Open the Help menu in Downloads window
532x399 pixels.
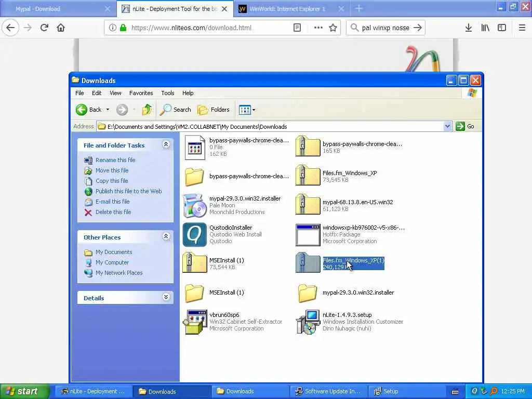click(x=188, y=93)
